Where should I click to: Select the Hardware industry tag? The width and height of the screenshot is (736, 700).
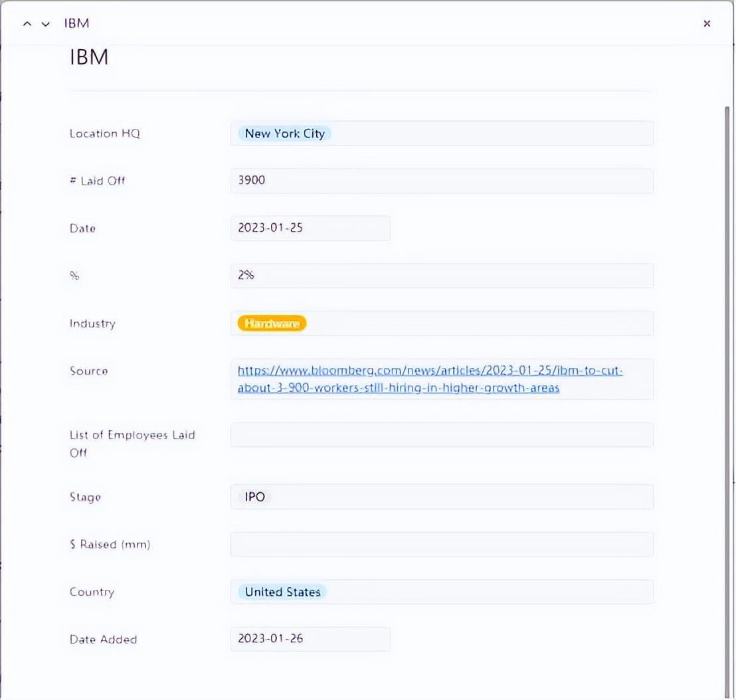pos(272,323)
